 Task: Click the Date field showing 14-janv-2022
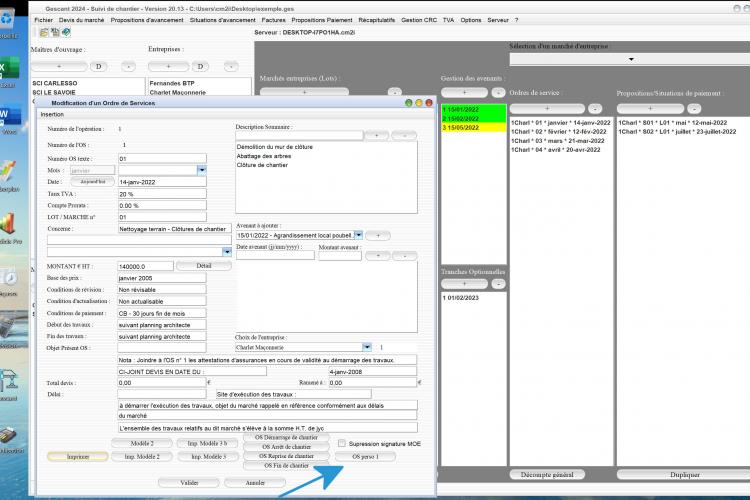pyautogui.click(x=162, y=182)
